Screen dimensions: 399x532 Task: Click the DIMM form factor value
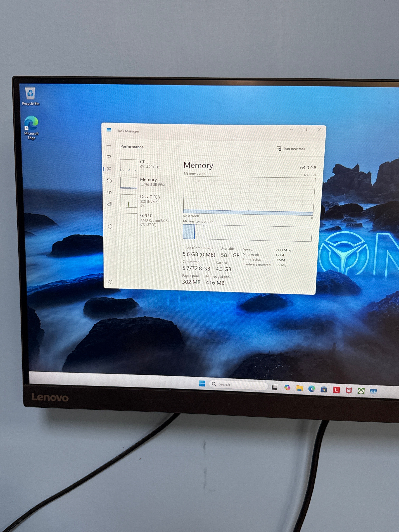click(280, 260)
